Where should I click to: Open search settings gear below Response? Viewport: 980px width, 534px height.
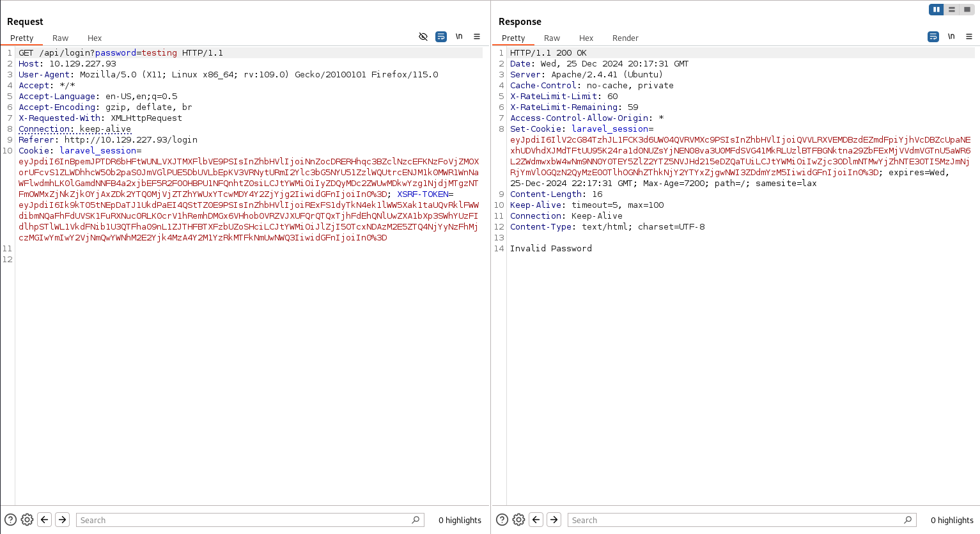click(518, 520)
